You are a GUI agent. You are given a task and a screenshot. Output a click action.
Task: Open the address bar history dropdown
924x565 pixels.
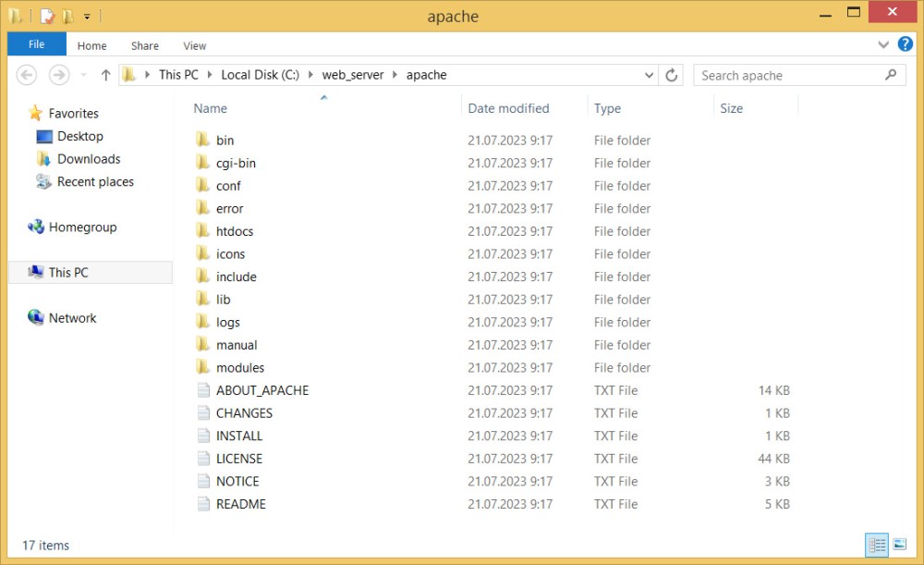tap(650, 75)
